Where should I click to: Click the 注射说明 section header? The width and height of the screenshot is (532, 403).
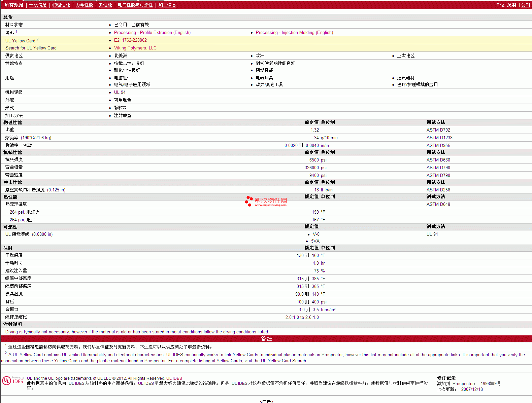coord(12,324)
